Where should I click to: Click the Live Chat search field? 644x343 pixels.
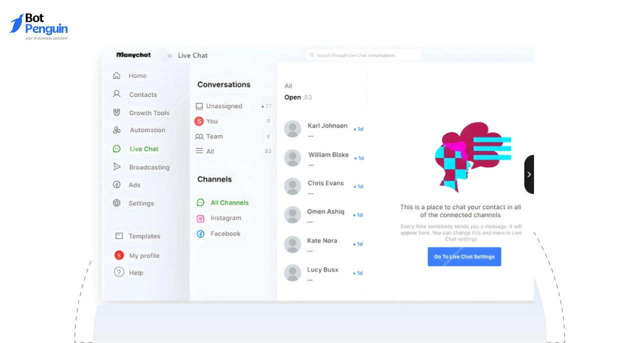click(363, 55)
